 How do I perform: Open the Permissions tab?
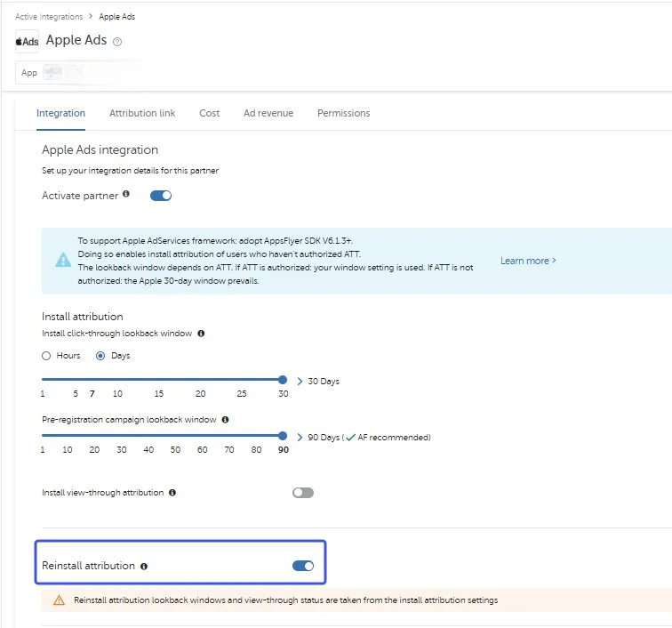click(x=344, y=113)
